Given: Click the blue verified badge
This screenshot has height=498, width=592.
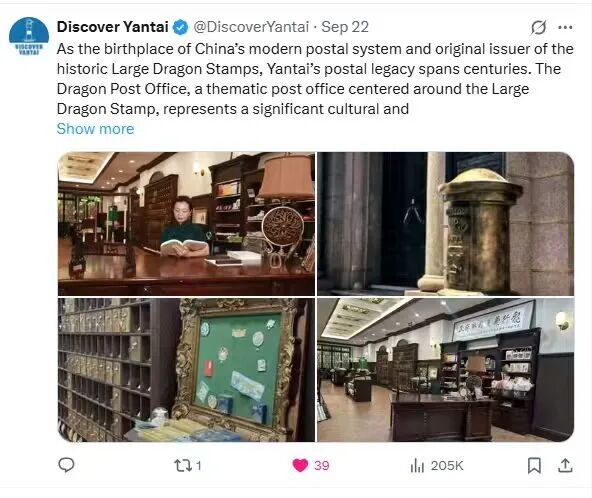Looking at the screenshot, I should tap(181, 27).
